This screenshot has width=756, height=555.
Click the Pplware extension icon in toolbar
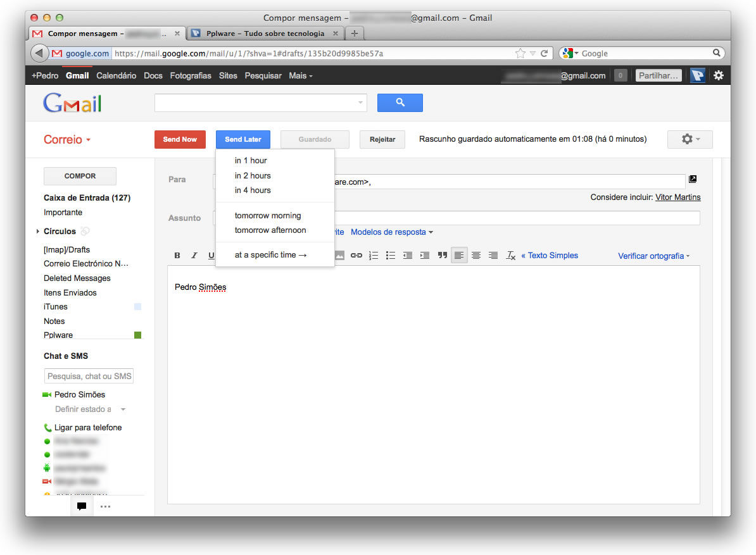click(698, 76)
